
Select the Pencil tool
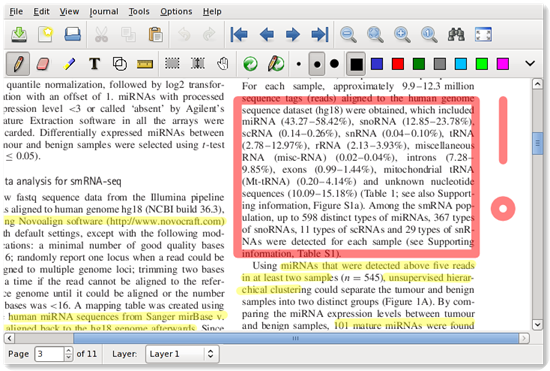click(x=18, y=64)
